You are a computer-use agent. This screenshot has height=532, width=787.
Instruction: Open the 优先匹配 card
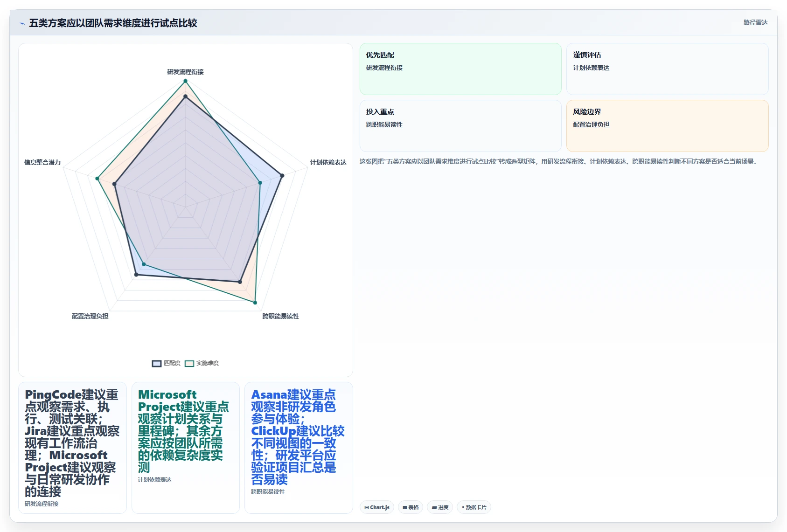pyautogui.click(x=460, y=69)
